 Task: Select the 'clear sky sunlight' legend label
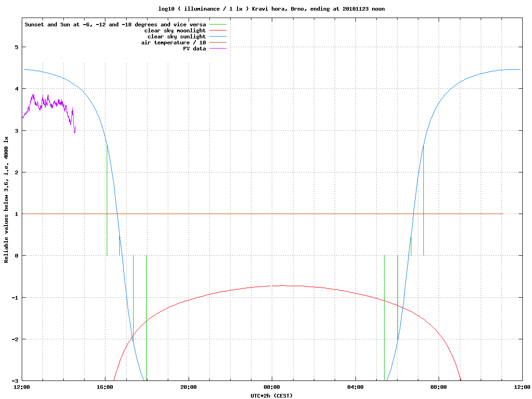(x=177, y=37)
